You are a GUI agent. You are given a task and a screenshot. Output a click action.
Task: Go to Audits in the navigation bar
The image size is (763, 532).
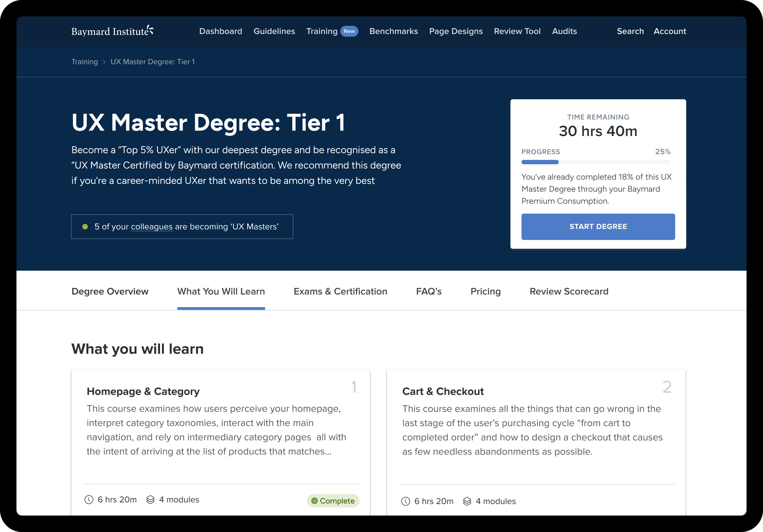coord(564,31)
